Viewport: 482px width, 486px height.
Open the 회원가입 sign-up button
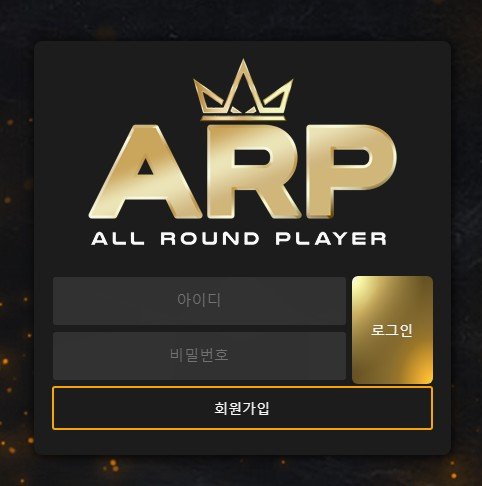242,408
